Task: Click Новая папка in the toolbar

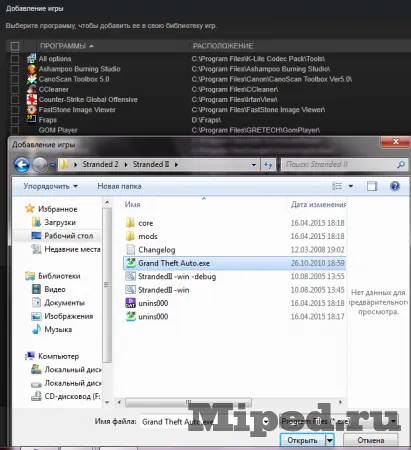Action: (x=119, y=186)
